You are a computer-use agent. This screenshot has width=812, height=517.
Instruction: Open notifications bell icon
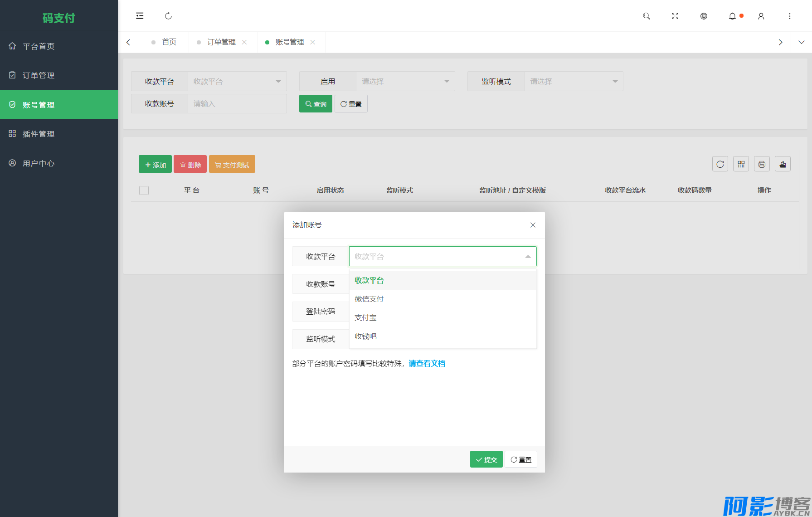click(732, 16)
